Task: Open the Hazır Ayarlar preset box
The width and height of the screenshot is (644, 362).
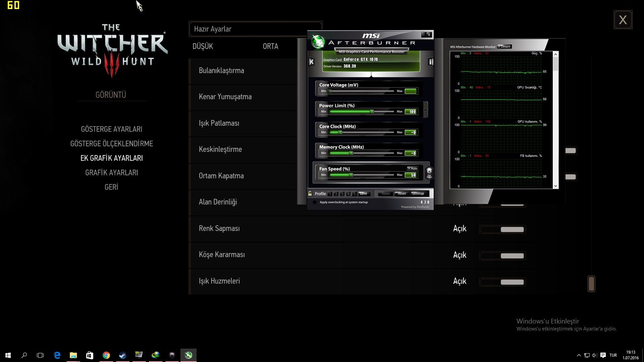Action: tap(256, 29)
